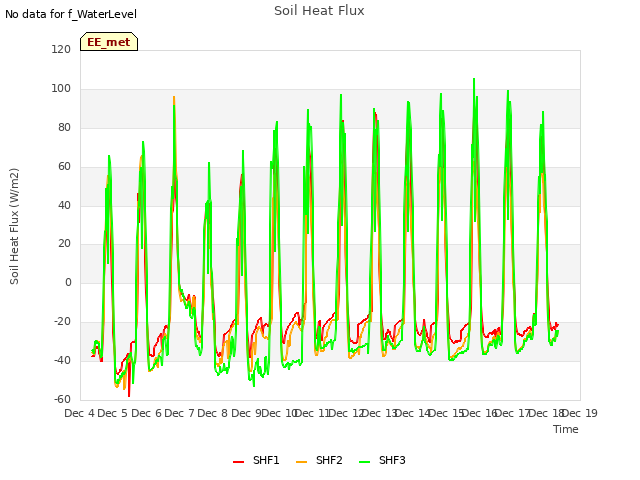Click the -40 y-axis tick label
Viewport: 640px width, 480px height.
click(62, 360)
